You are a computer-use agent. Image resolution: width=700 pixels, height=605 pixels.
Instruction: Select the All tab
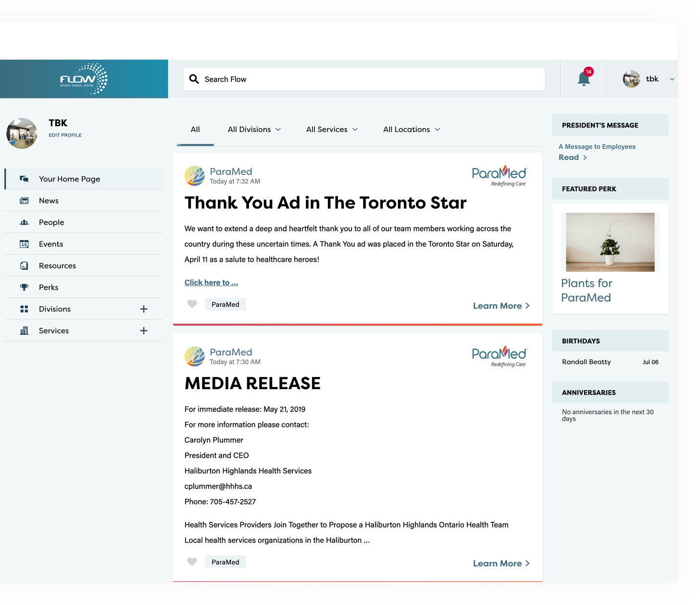(195, 129)
